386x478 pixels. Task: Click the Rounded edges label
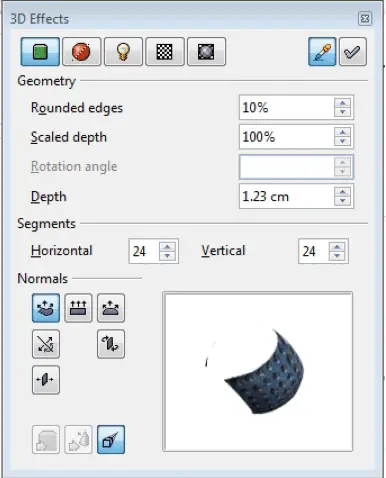point(77,108)
